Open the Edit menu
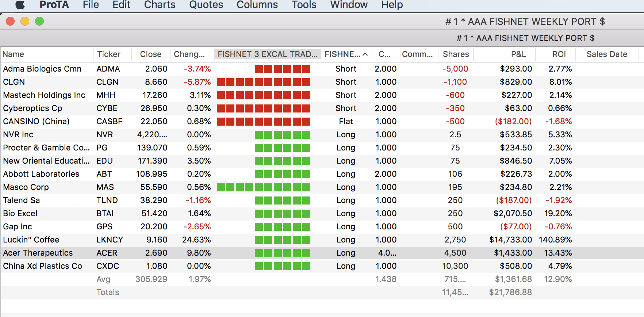 click(x=122, y=5)
